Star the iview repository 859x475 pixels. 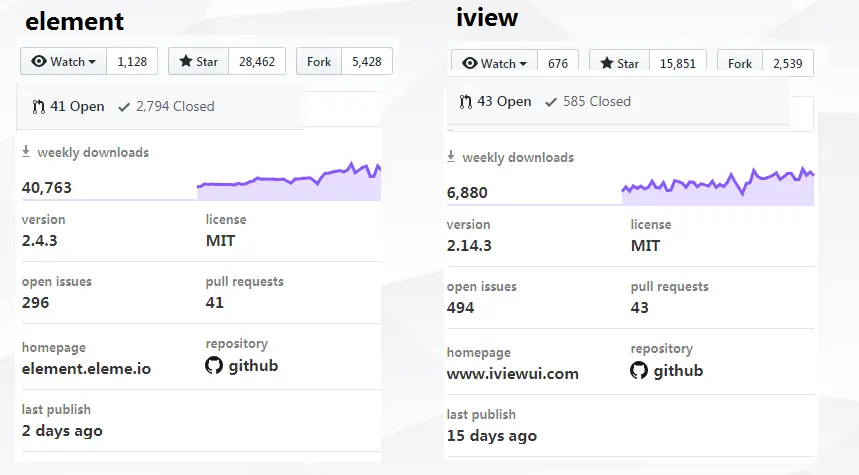click(619, 62)
